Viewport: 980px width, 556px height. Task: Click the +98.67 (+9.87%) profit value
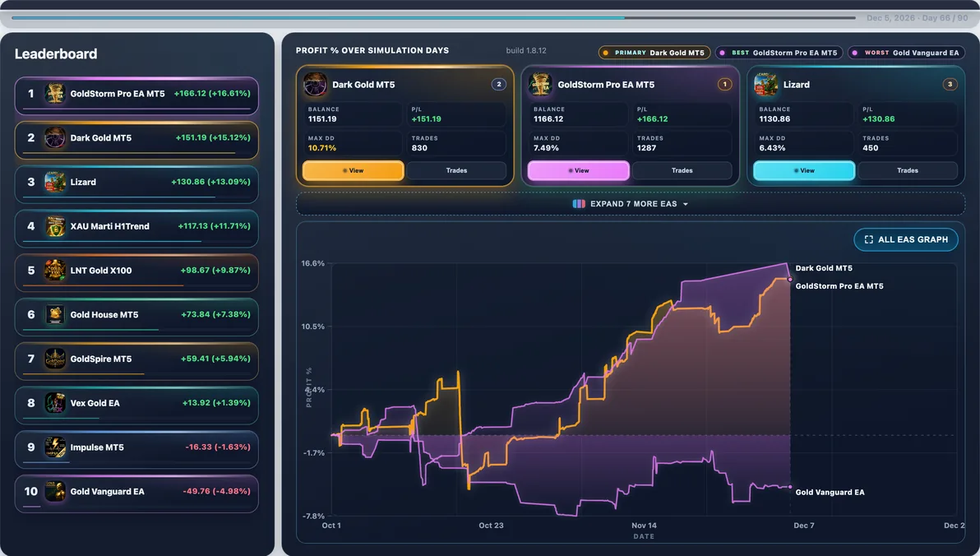pyautogui.click(x=215, y=270)
